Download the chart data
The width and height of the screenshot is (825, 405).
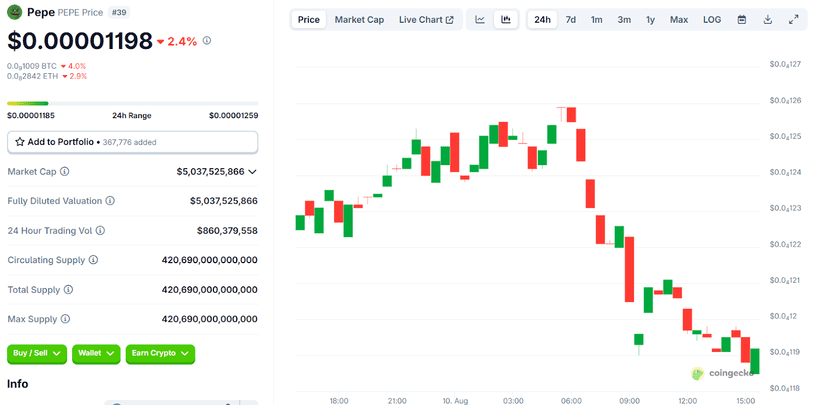pos(768,19)
